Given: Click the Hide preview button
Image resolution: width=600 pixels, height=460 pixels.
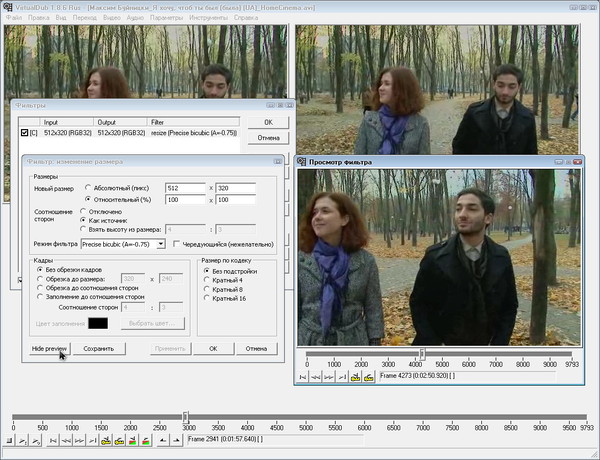Looking at the screenshot, I should [x=49, y=349].
